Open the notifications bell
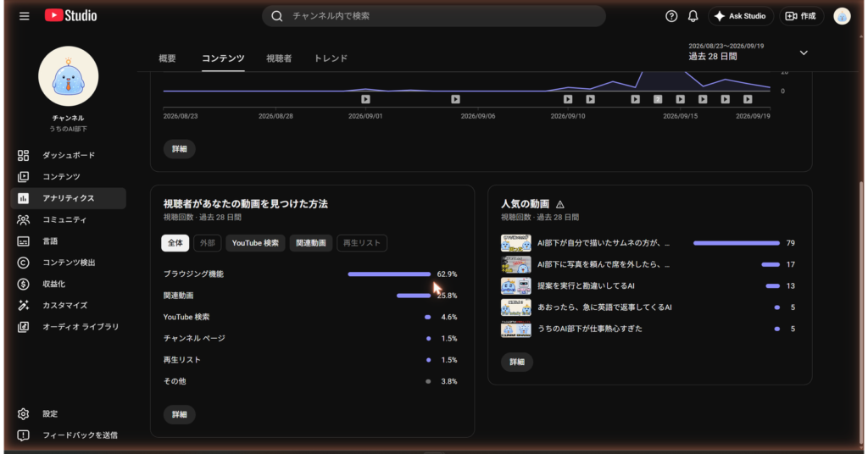Image resolution: width=868 pixels, height=454 pixels. point(693,16)
